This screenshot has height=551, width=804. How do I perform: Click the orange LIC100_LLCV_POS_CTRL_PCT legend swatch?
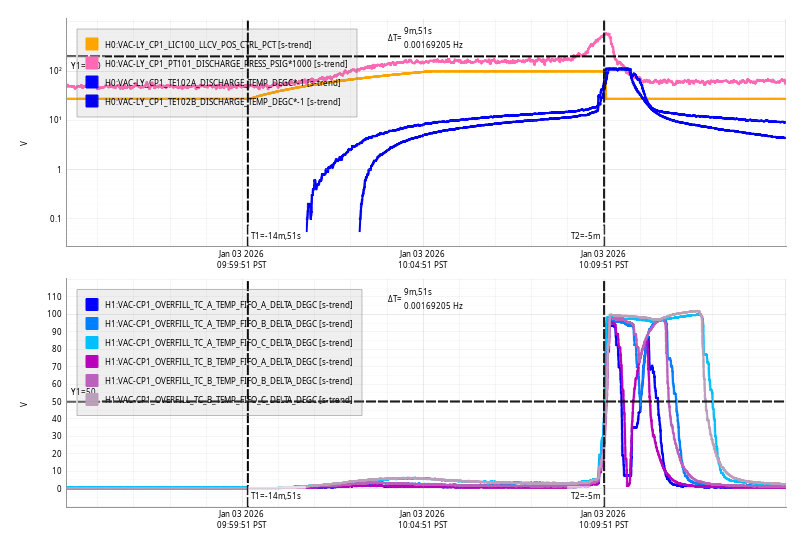coord(92,44)
